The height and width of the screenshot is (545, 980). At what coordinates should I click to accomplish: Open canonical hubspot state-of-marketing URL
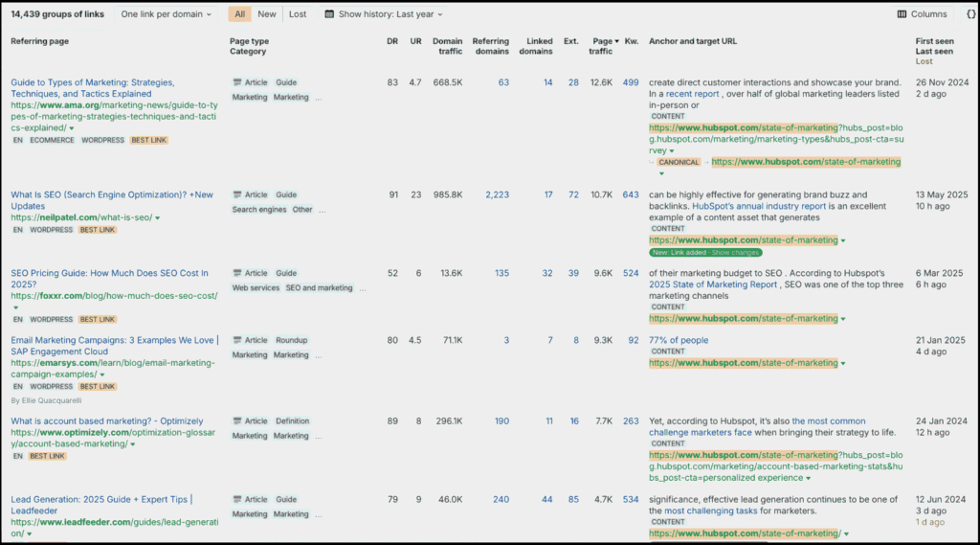(x=806, y=162)
